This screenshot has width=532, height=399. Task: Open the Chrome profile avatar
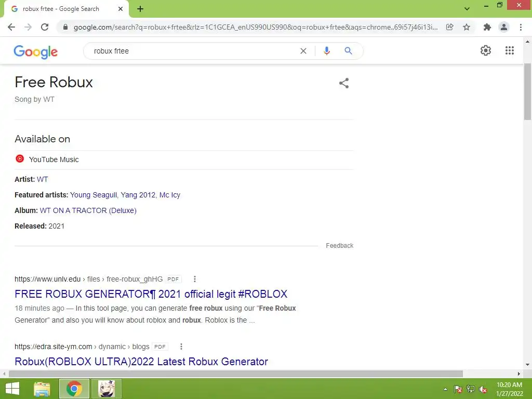click(504, 27)
